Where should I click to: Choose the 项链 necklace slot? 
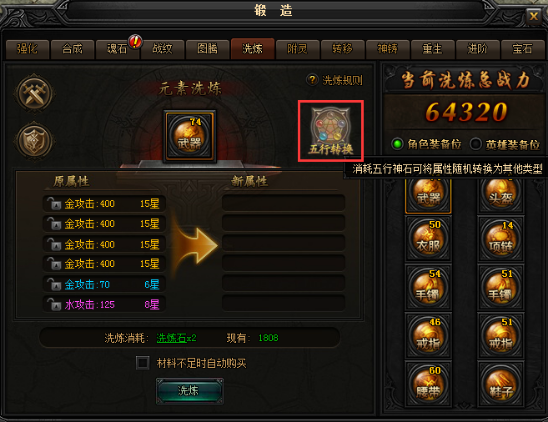pos(500,239)
